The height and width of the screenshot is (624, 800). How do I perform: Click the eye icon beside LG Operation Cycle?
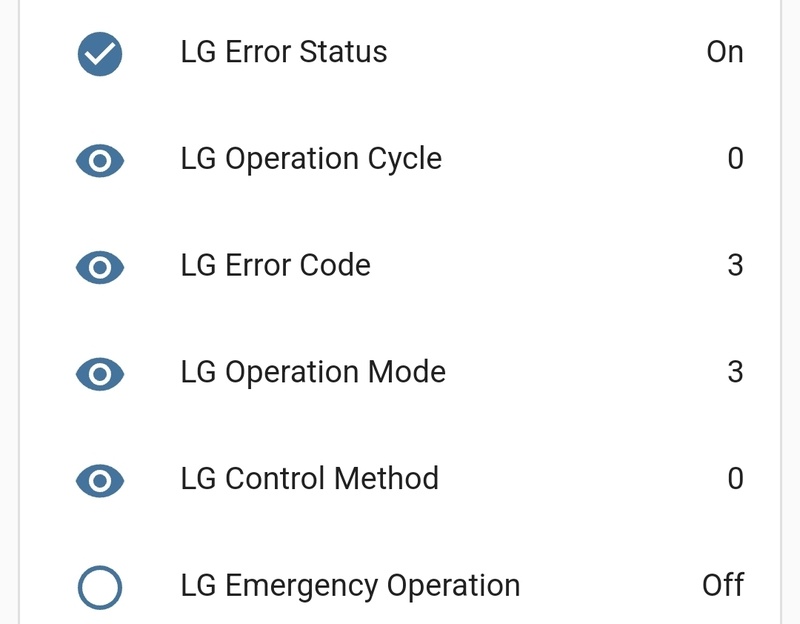[x=100, y=160]
